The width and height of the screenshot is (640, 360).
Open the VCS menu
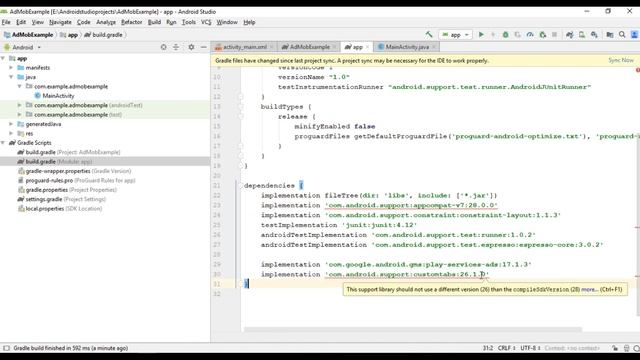pyautogui.click(x=206, y=22)
